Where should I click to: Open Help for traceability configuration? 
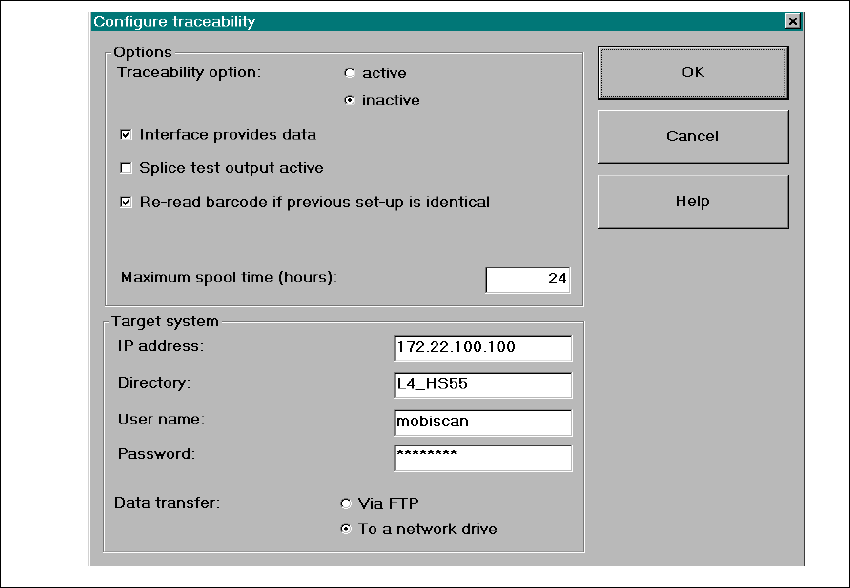click(693, 202)
